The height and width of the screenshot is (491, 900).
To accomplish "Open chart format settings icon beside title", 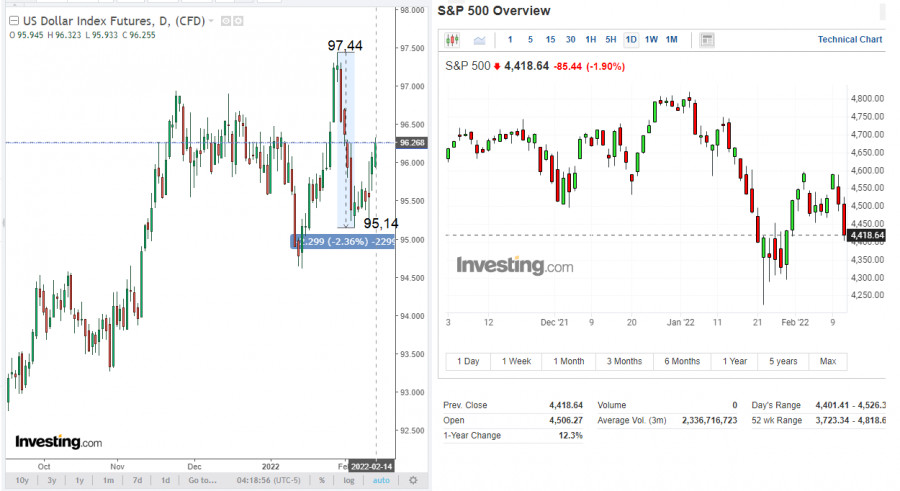I will click(x=238, y=21).
